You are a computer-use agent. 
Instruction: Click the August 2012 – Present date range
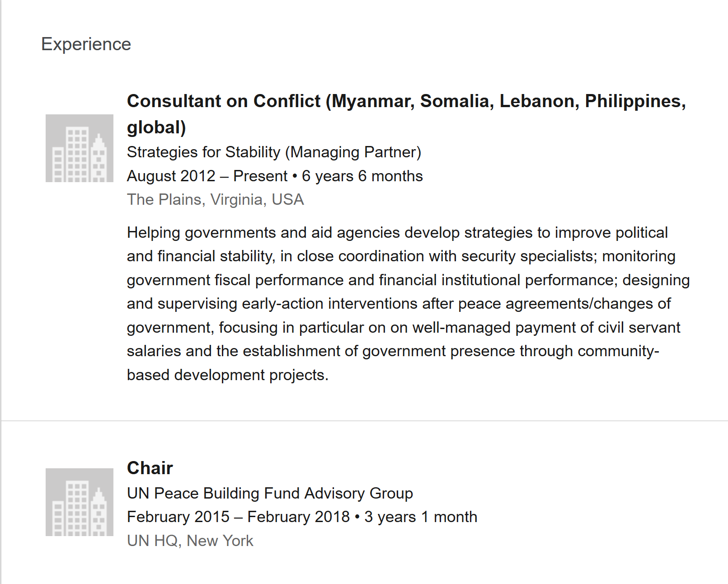pyautogui.click(x=207, y=176)
